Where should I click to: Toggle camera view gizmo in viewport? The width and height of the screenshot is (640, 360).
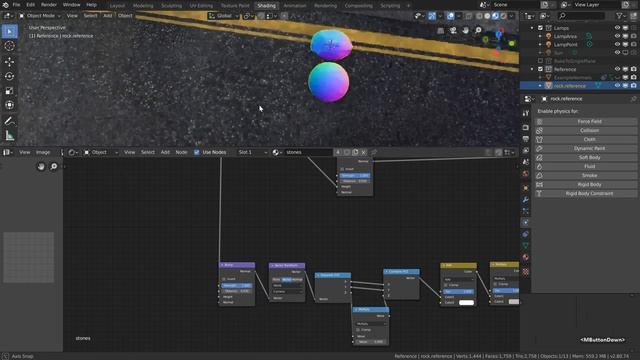(x=453, y=30)
